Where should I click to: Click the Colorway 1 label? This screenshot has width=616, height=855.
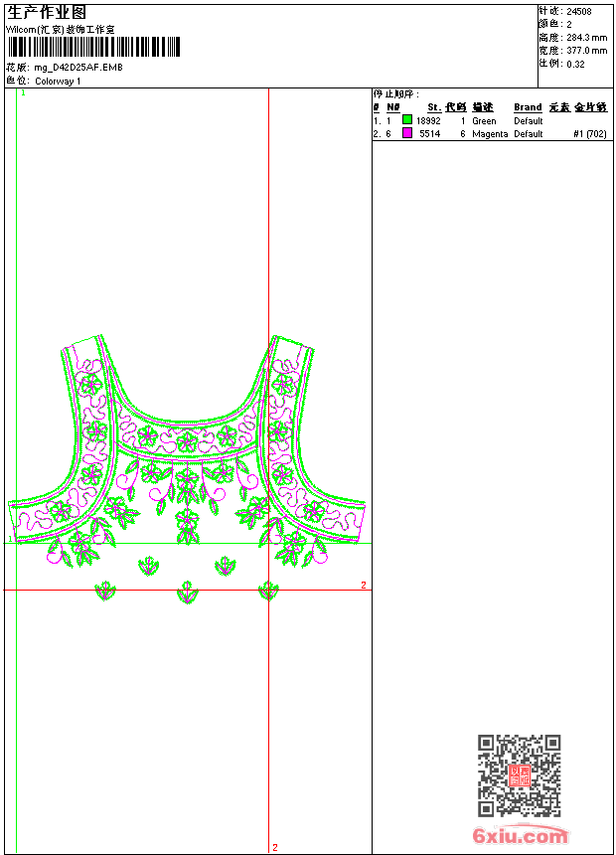click(x=58, y=81)
